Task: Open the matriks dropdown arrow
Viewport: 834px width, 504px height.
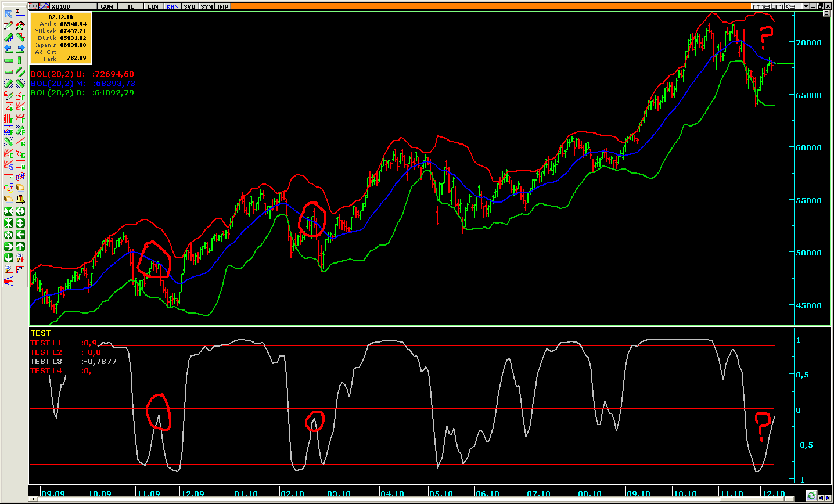Action: [x=806, y=6]
